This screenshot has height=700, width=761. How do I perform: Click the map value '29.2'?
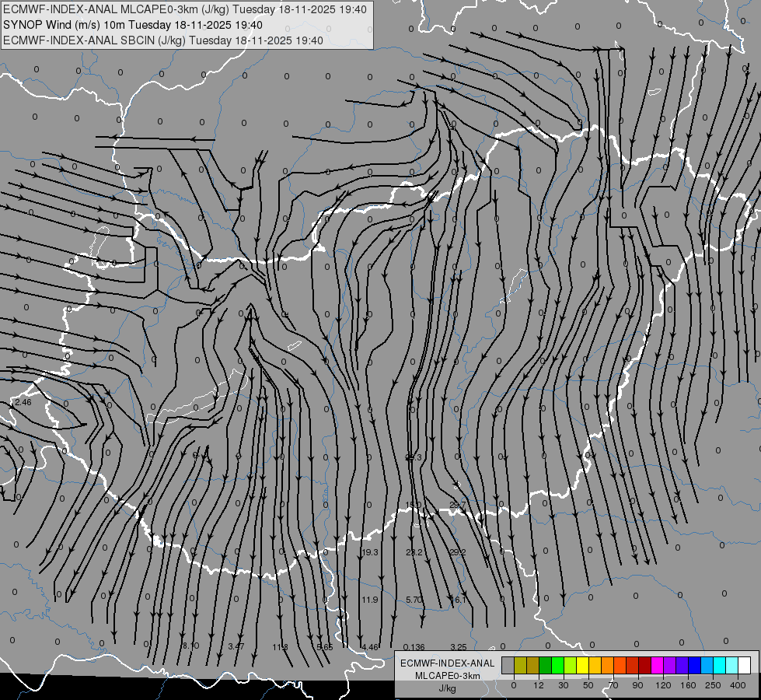(458, 552)
